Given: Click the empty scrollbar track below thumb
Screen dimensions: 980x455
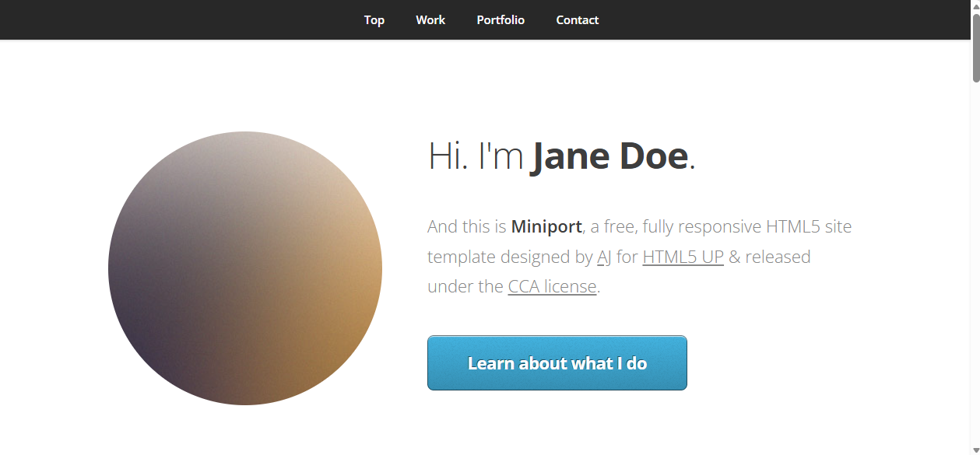Looking at the screenshot, I should [x=975, y=272].
